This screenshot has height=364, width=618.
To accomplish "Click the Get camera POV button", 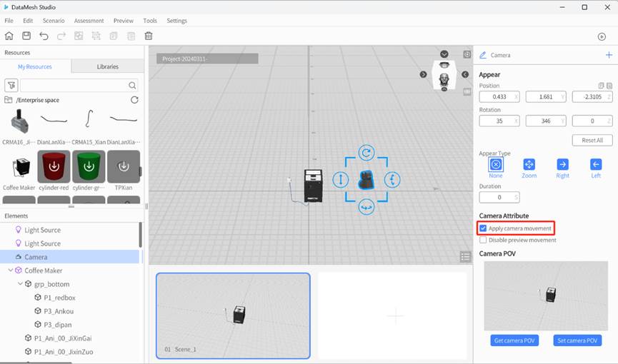I will 514,340.
